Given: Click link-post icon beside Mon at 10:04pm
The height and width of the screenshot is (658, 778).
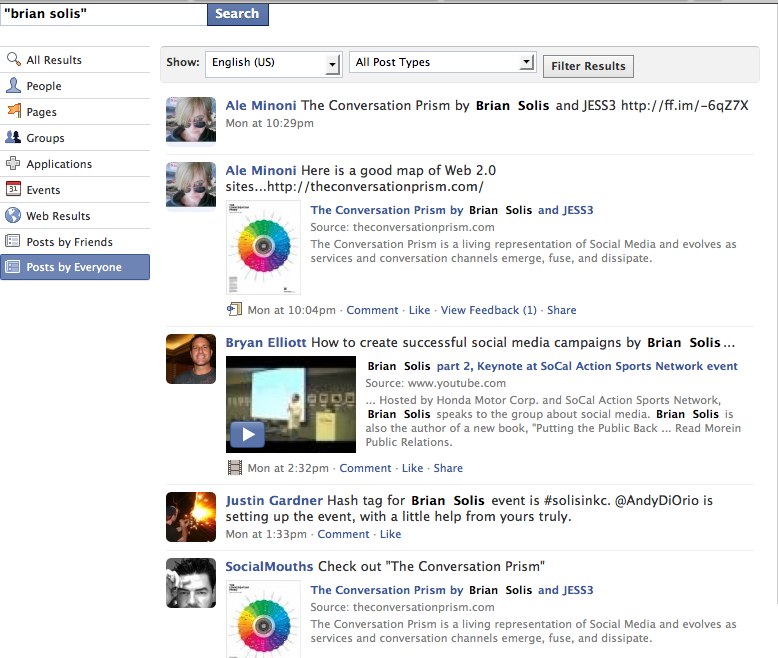Looking at the screenshot, I should coord(234,309).
